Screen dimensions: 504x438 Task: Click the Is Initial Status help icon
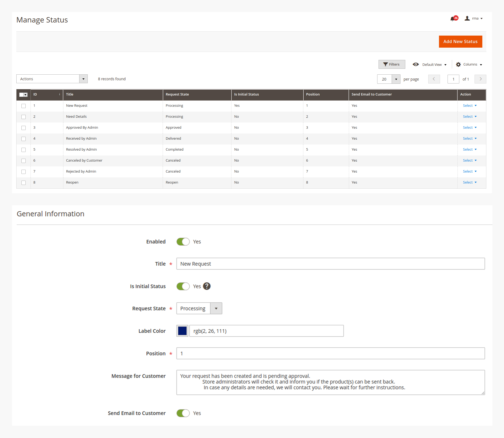[x=207, y=286]
